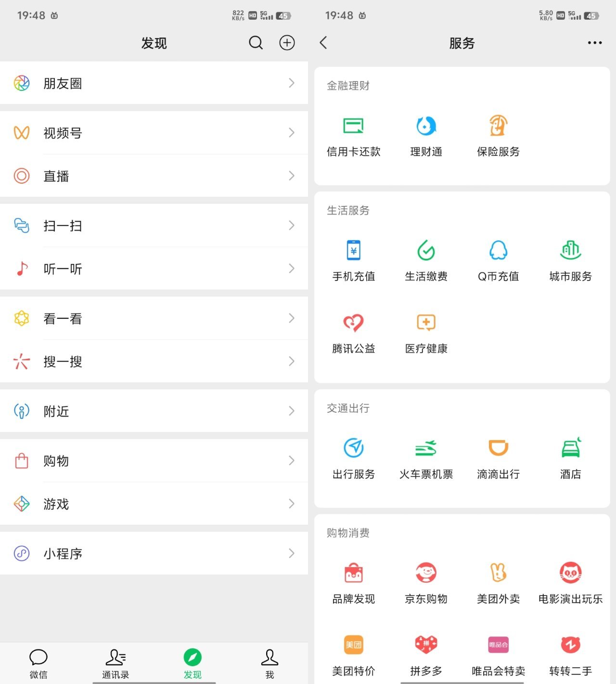616x684 pixels.
Task: Open 转转二手 icon
Action: point(571,645)
